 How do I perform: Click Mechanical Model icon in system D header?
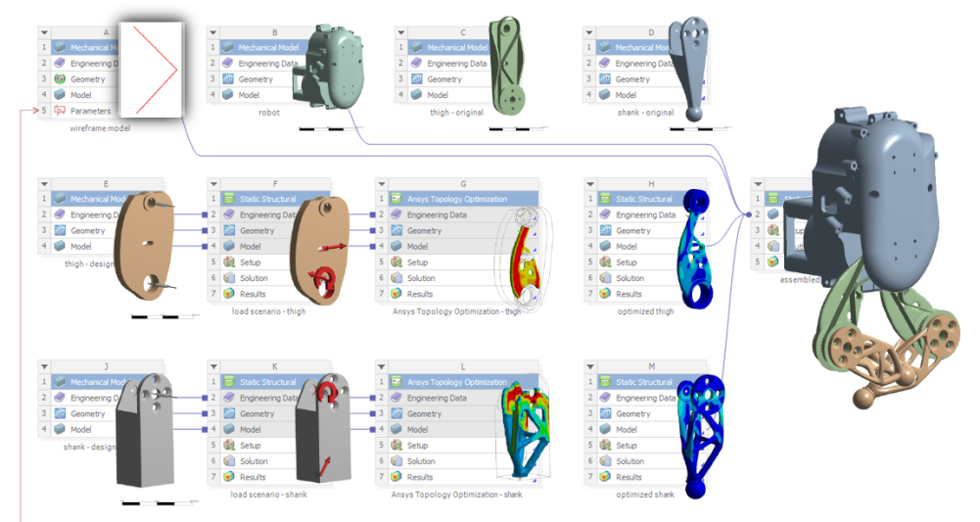tap(604, 48)
